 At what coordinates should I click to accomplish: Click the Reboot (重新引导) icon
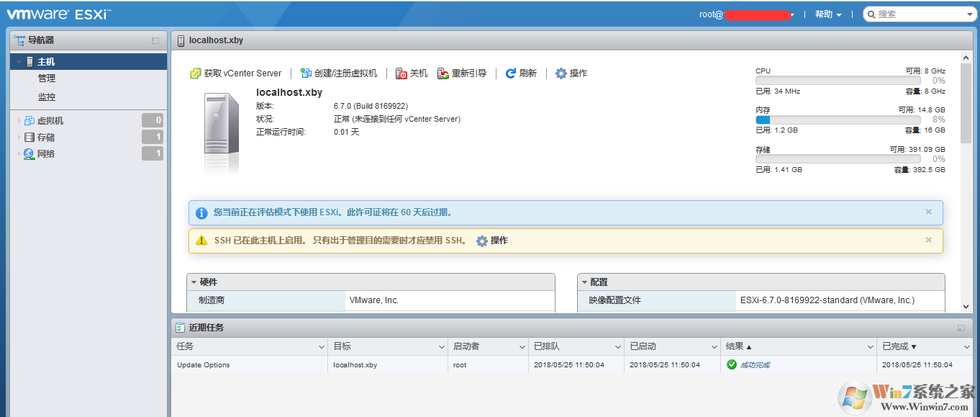pyautogui.click(x=442, y=73)
